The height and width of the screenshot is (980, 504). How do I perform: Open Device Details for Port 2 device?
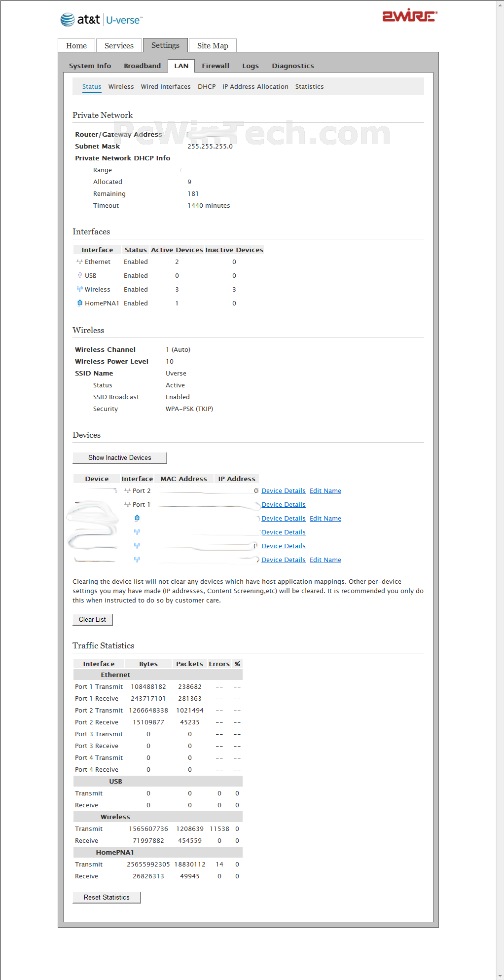(x=284, y=491)
